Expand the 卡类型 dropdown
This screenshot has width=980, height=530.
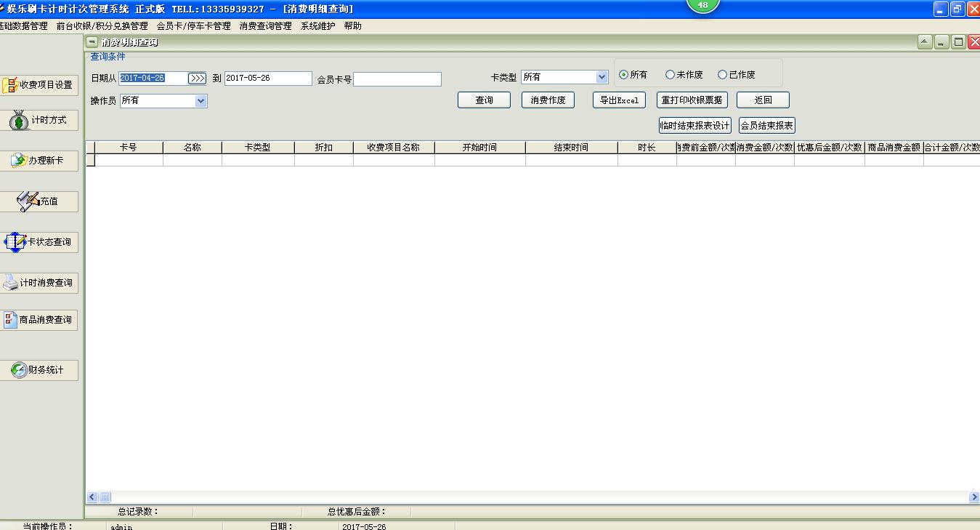(x=602, y=77)
